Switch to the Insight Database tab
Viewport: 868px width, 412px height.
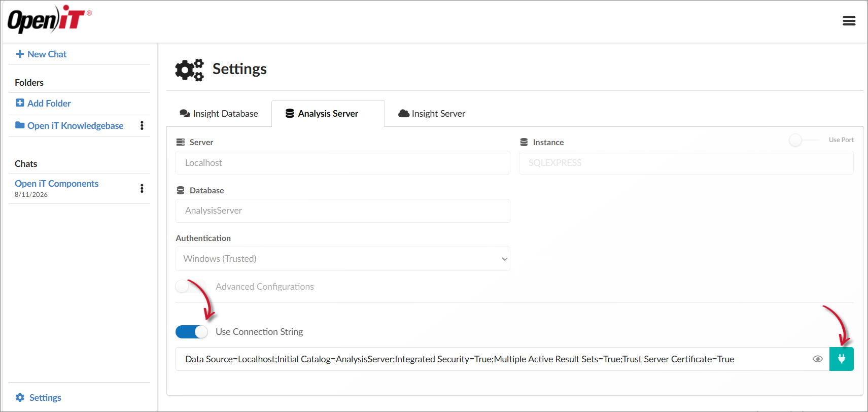tap(219, 114)
